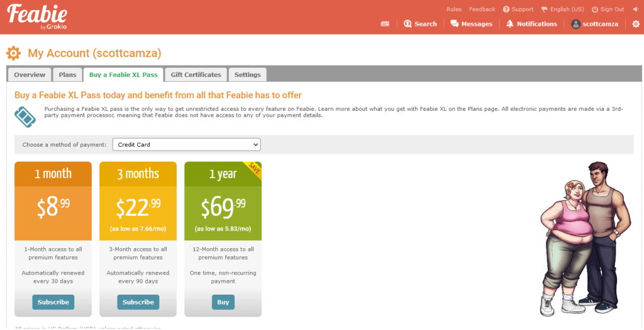Expand the payment method dropdown
This screenshot has width=644, height=330.
click(186, 144)
